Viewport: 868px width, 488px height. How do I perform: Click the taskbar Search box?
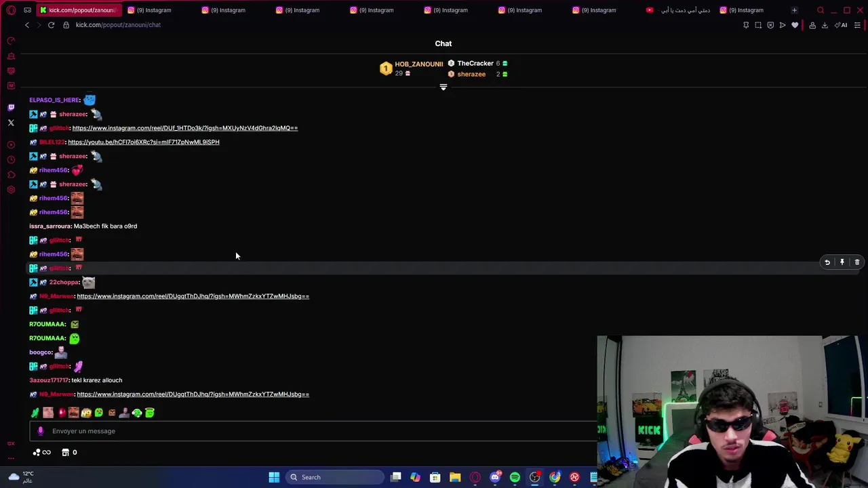click(334, 477)
